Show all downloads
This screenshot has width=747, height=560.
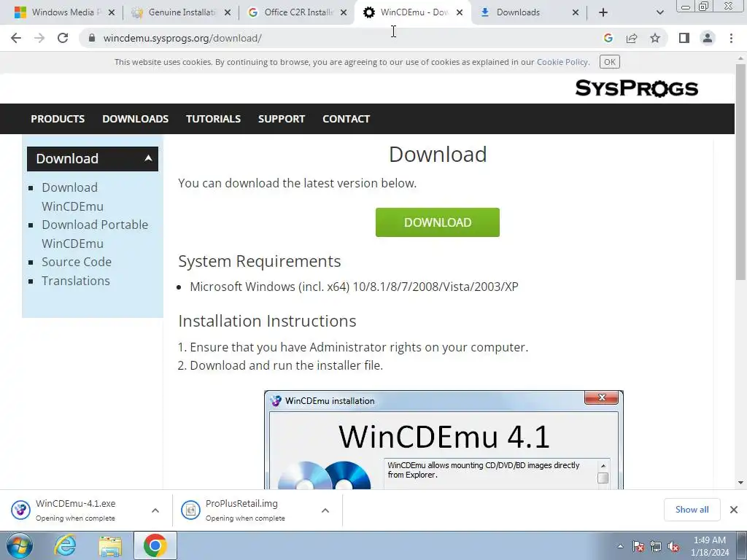pyautogui.click(x=692, y=510)
